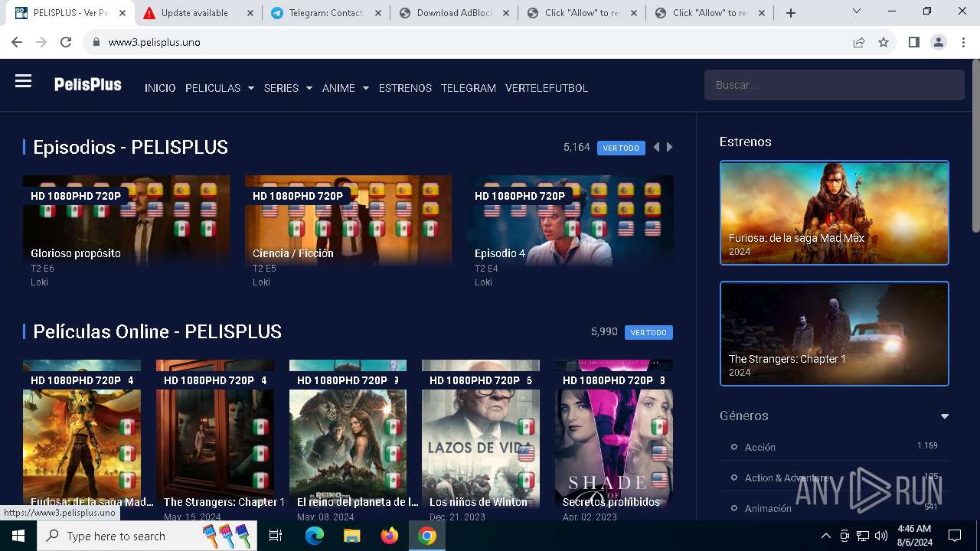Viewport: 980px width, 551px height.
Task: Click the page vertical scrollbar
Action: click(x=975, y=145)
